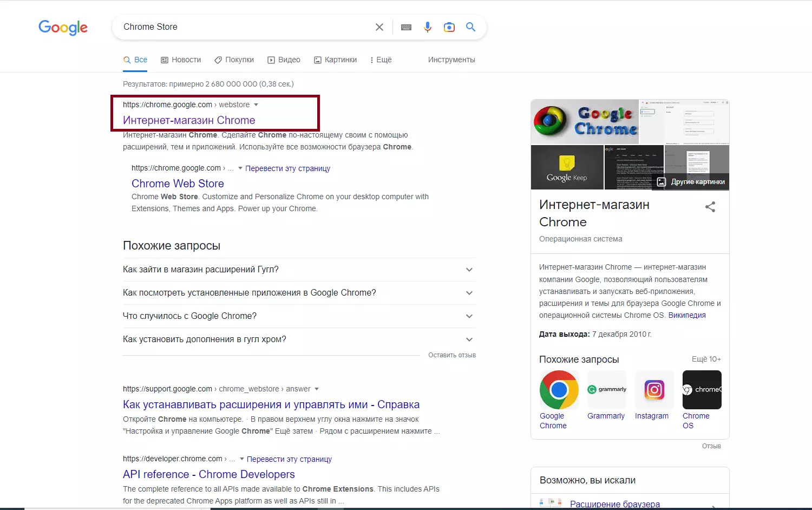Open the Google Chrome logo image
This screenshot has height=510, width=812.
point(585,121)
